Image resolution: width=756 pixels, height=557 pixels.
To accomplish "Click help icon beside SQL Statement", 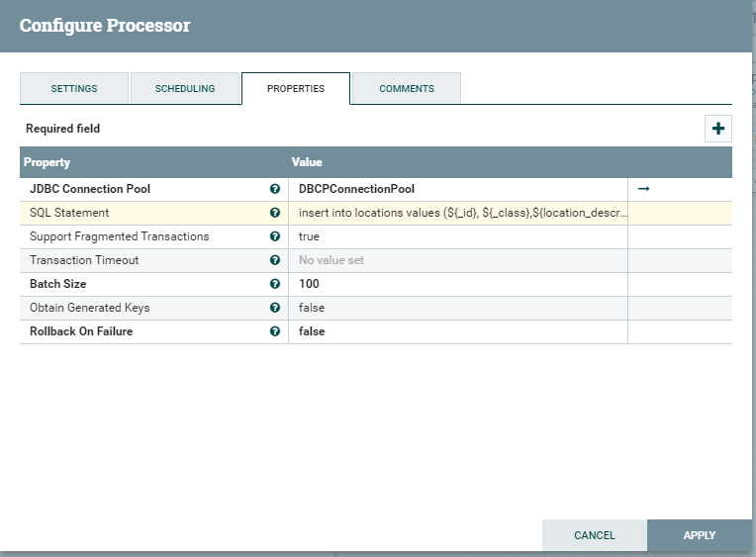I will [275, 213].
